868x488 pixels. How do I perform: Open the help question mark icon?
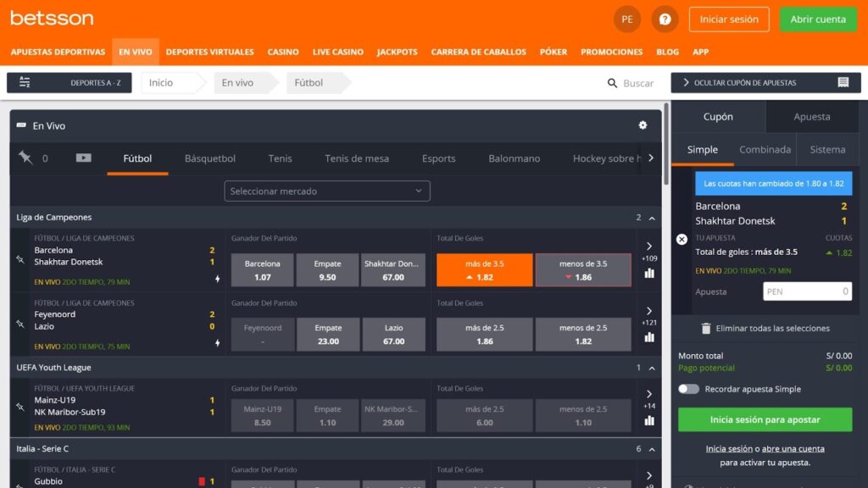pos(665,19)
